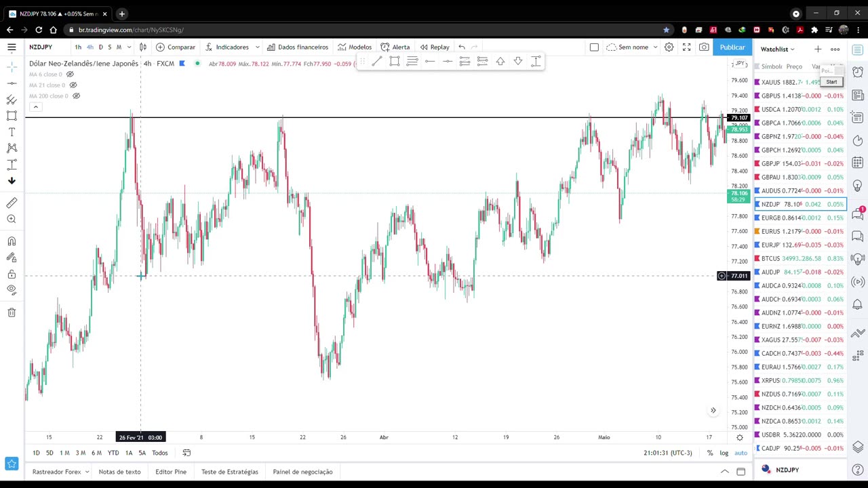Select arrow down from favorites toolbar

coord(517,61)
